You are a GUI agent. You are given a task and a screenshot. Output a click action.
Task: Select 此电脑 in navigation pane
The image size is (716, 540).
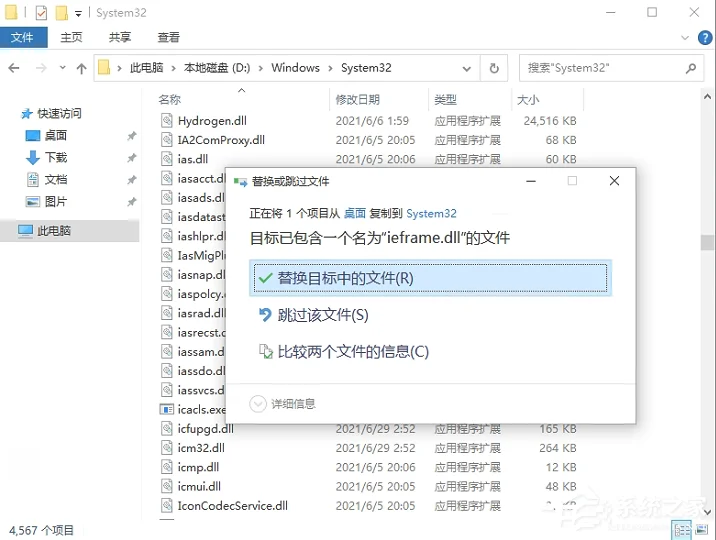click(x=44, y=231)
